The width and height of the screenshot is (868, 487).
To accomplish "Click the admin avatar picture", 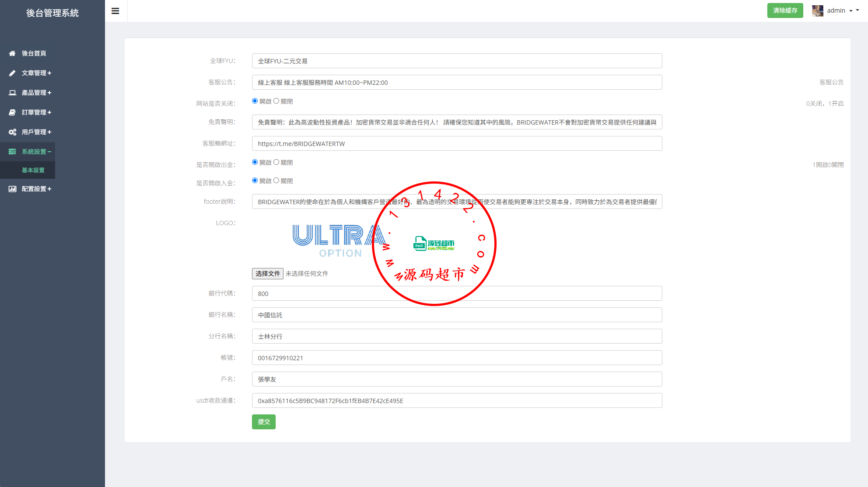I will (x=817, y=10).
